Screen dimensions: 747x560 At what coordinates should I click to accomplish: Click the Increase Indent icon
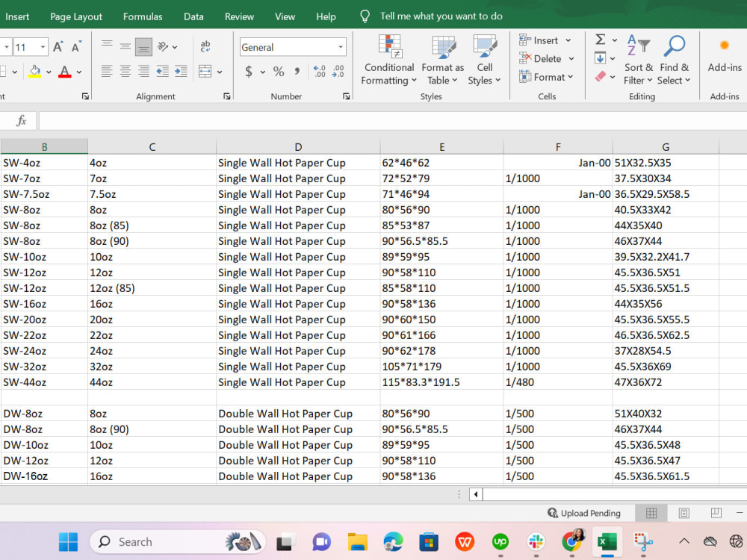(181, 72)
